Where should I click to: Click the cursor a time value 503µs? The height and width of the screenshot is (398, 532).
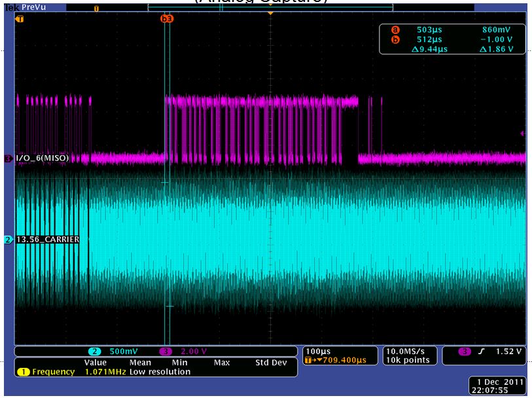(x=429, y=30)
